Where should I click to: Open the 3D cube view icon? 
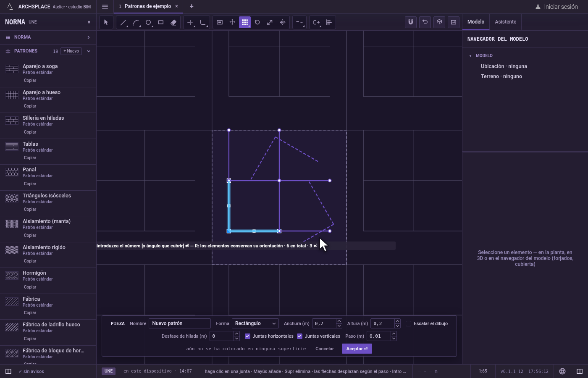(439, 22)
